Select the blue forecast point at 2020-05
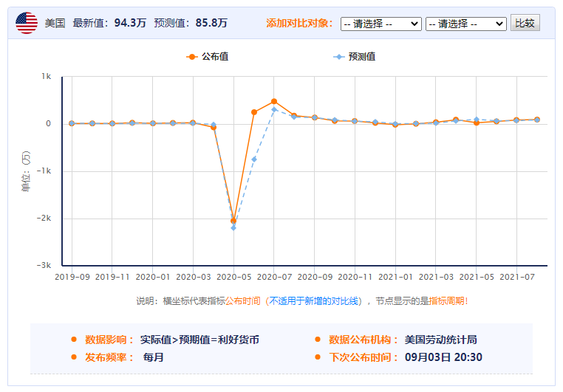 point(233,228)
